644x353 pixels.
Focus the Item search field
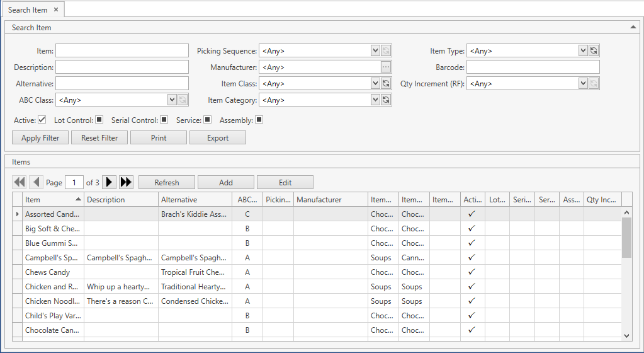click(x=122, y=50)
